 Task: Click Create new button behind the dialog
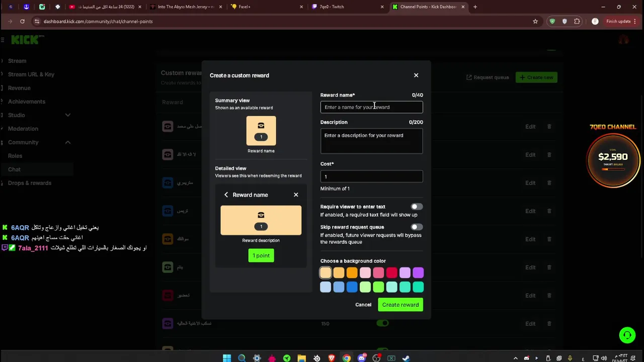[536, 77]
